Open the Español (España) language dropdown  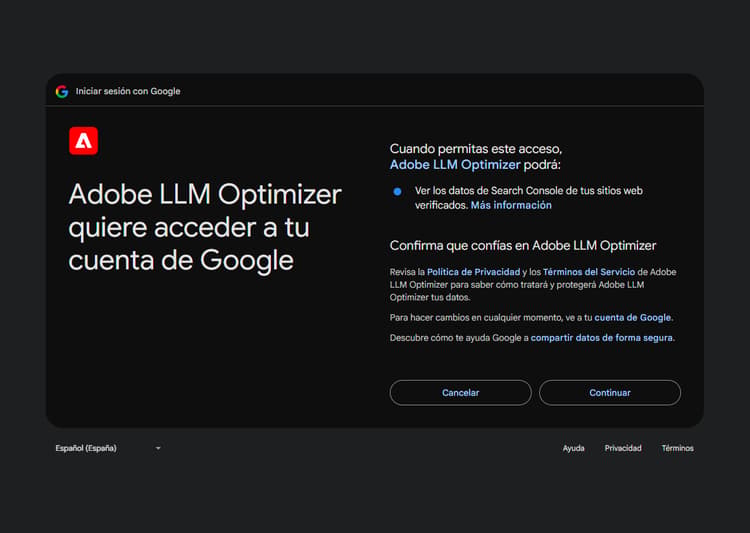[108, 448]
